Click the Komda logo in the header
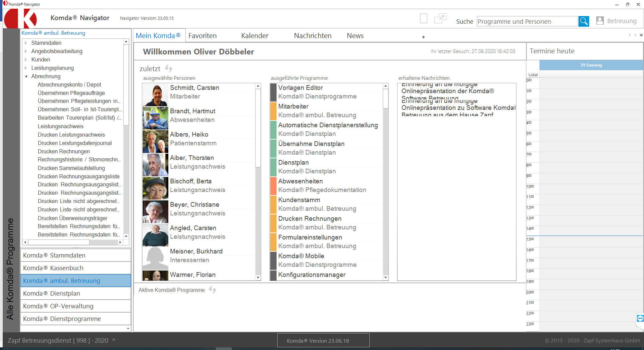644x350 pixels. [x=21, y=18]
